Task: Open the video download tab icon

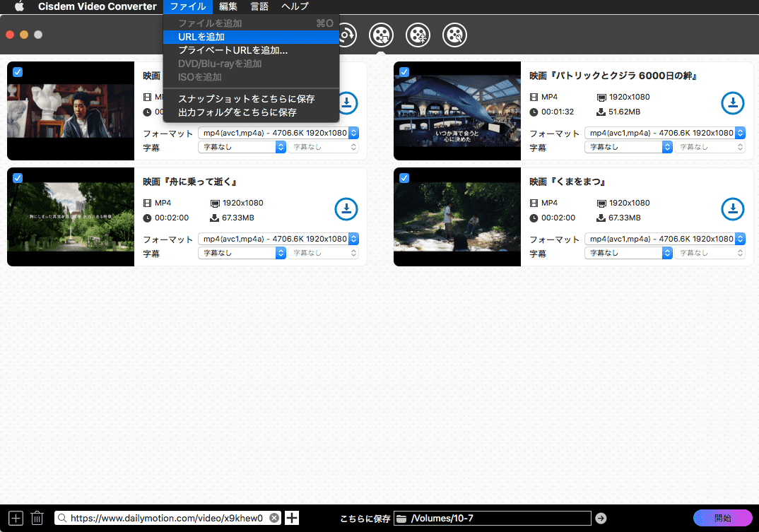Action: [x=381, y=34]
